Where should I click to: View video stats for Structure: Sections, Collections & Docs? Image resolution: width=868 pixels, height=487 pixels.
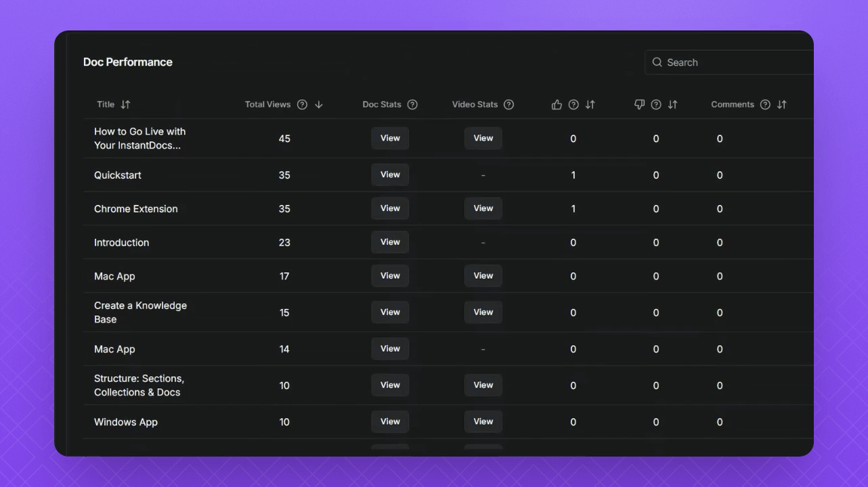point(483,386)
